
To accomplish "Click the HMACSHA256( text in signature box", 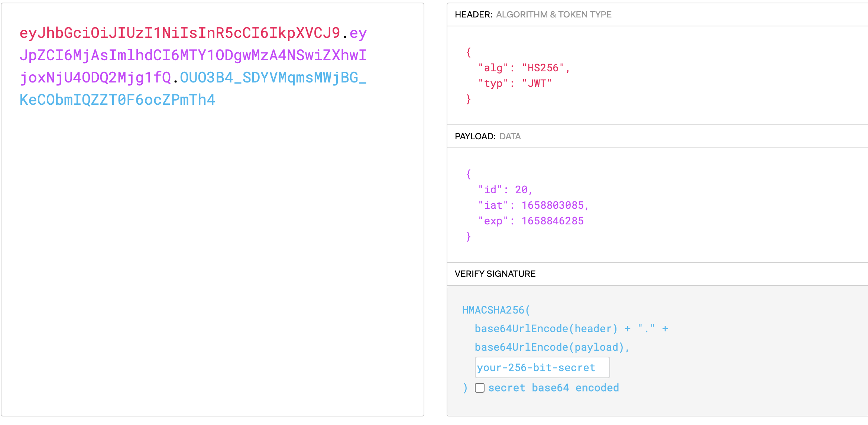I will pos(496,310).
